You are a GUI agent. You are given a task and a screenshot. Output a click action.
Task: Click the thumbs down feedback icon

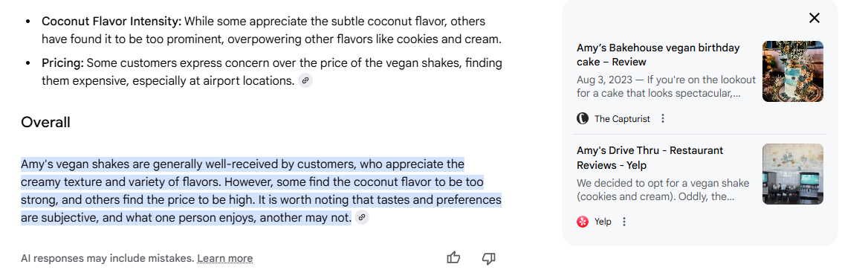488,258
